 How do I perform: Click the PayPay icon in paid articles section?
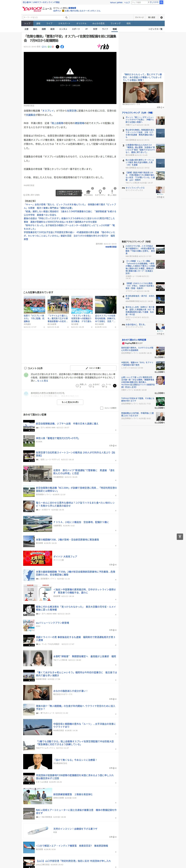tap(123, 343)
